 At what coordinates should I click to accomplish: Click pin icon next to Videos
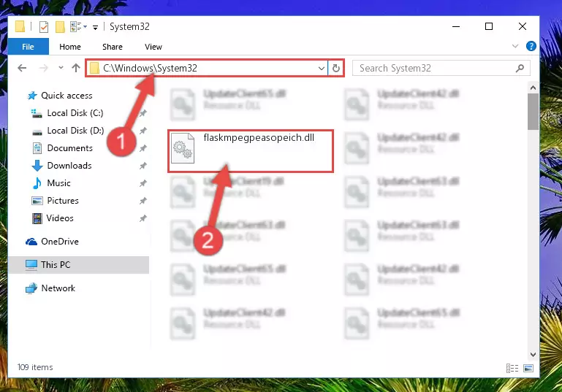[143, 218]
